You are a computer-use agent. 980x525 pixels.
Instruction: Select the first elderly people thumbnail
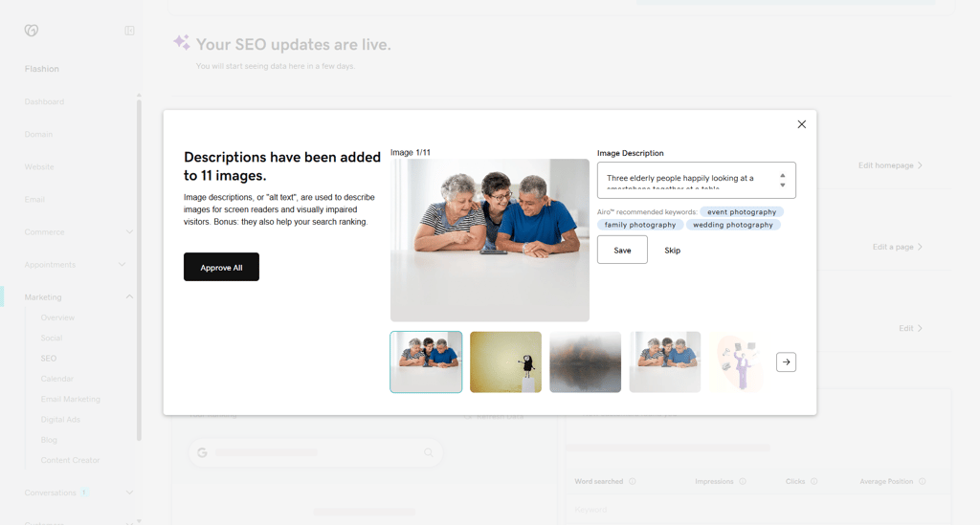click(426, 362)
